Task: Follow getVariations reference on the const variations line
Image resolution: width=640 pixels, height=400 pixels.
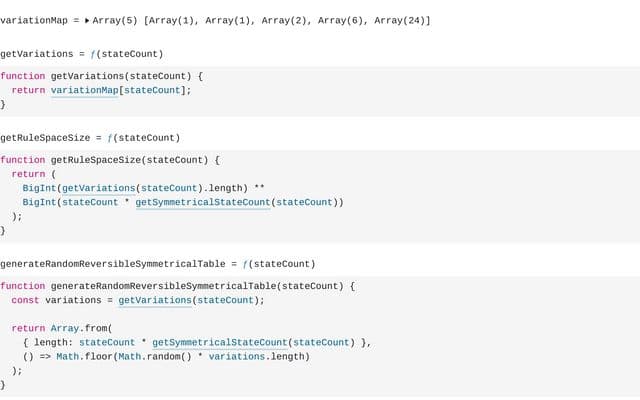Action: 155,300
